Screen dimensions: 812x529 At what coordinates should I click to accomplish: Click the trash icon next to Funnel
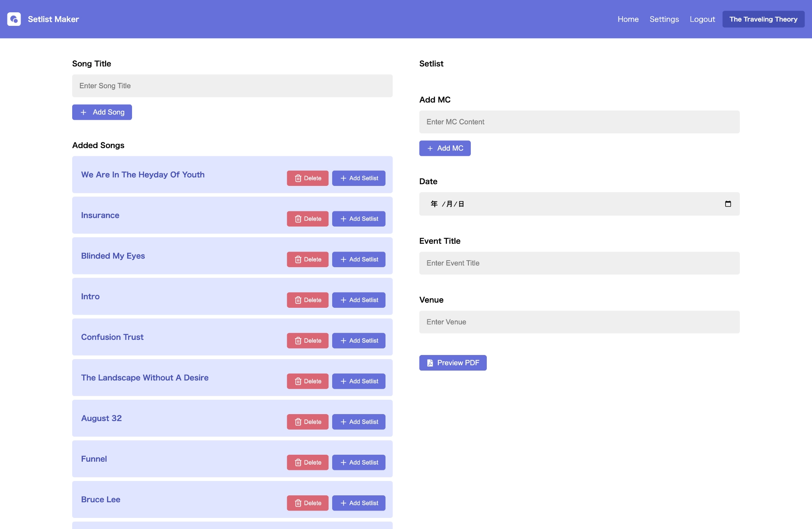[x=298, y=463]
